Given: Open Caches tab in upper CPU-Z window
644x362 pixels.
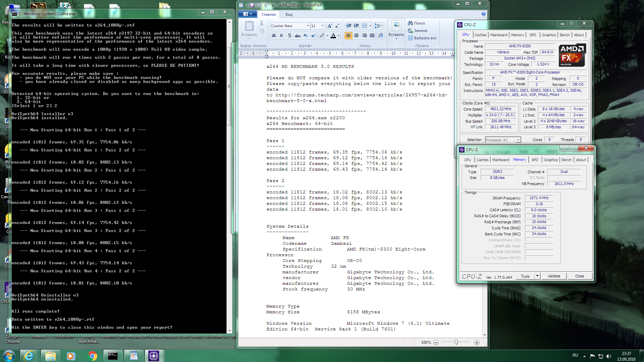Looking at the screenshot, I should coord(480,35).
